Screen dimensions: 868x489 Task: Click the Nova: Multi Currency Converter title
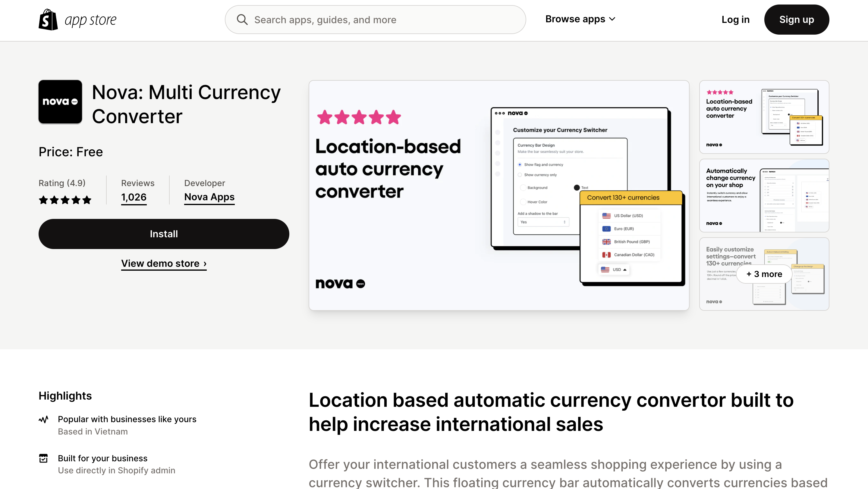(186, 104)
